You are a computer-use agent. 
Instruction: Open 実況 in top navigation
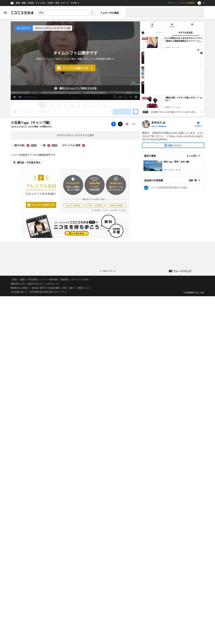click(57, 3)
